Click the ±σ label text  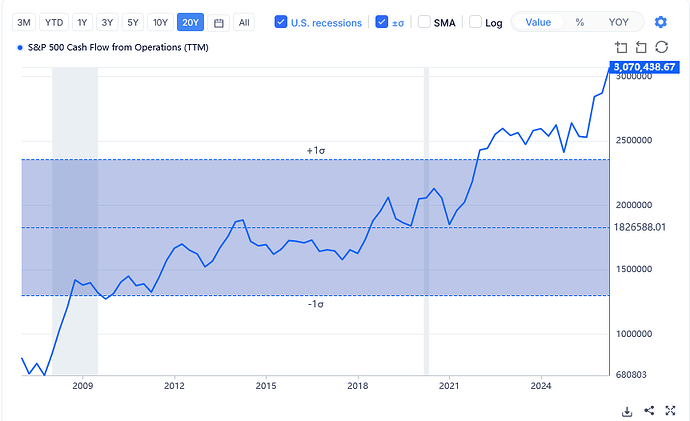click(398, 23)
